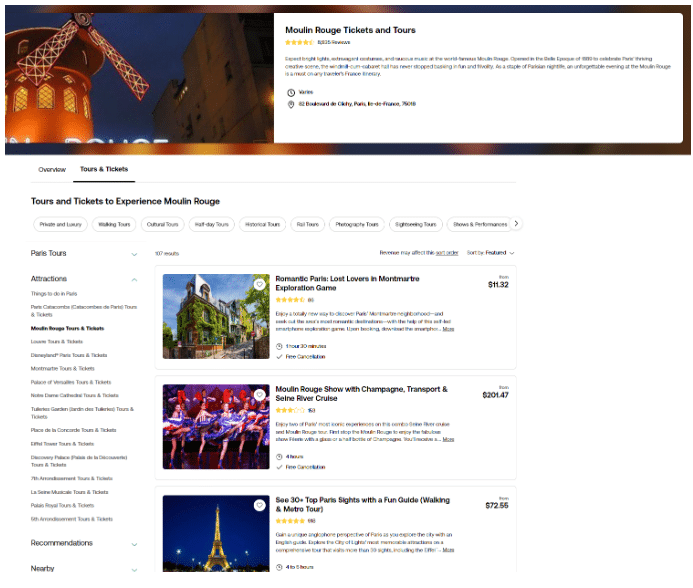Filter by Historical Tours
Screen dimensions: 693x588
pos(263,224)
